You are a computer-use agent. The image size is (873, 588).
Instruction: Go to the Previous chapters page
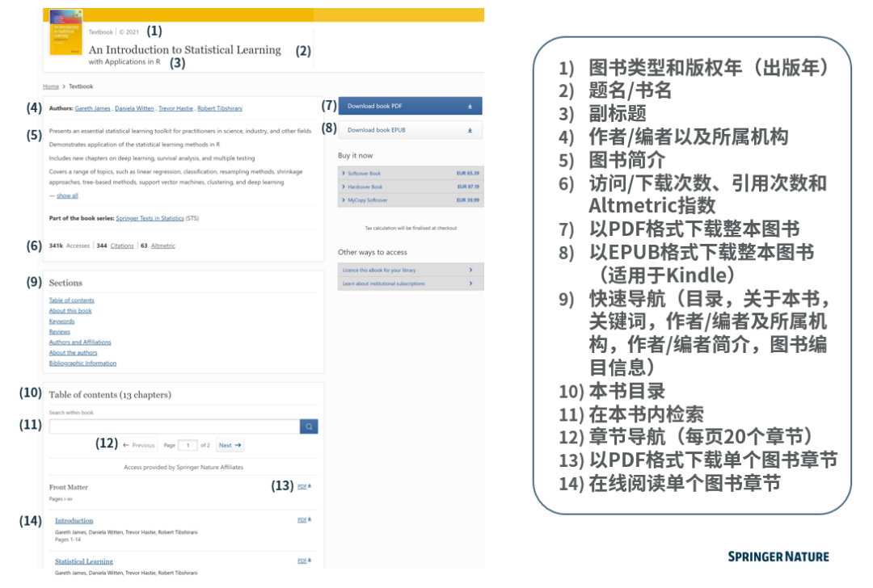coord(139,446)
